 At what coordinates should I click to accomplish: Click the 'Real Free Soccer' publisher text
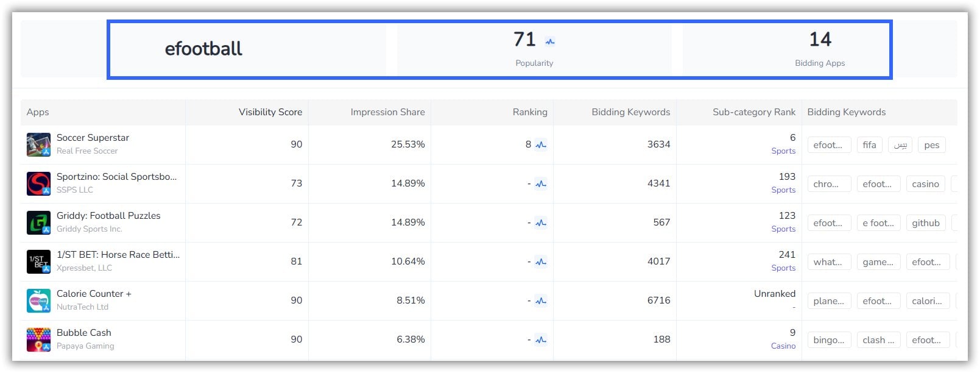(x=87, y=151)
